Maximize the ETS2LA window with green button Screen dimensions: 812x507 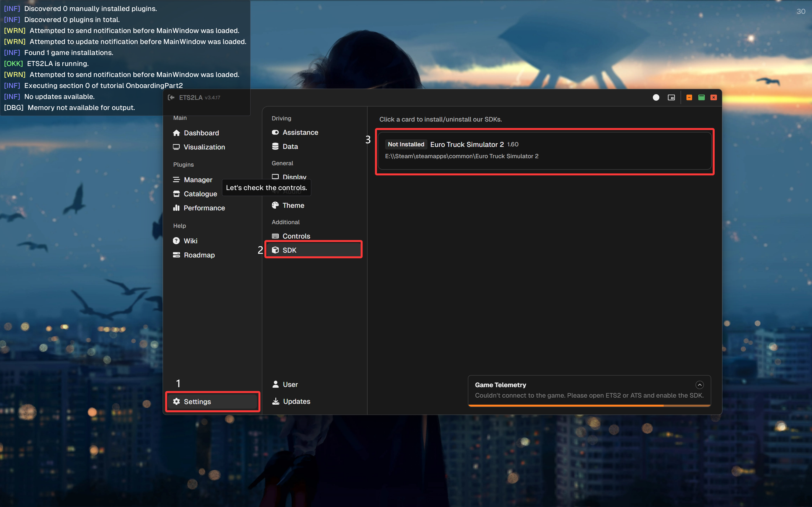[x=701, y=98]
